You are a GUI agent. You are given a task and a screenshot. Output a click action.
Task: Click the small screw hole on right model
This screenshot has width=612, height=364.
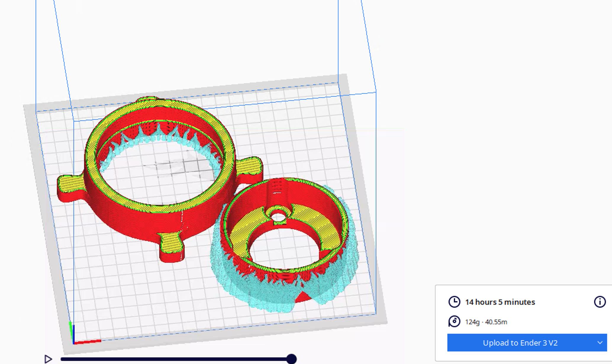[x=278, y=217]
